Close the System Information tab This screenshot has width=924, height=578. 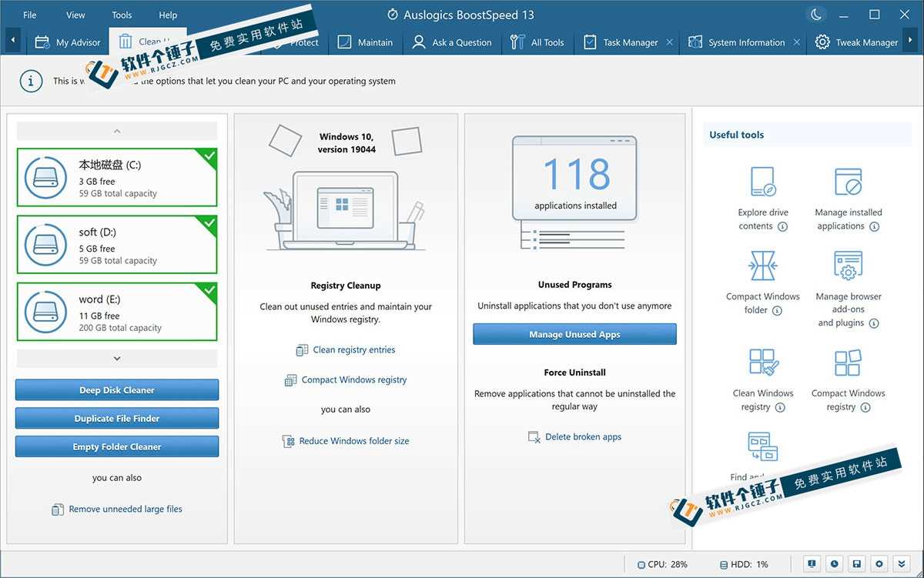pyautogui.click(x=797, y=42)
